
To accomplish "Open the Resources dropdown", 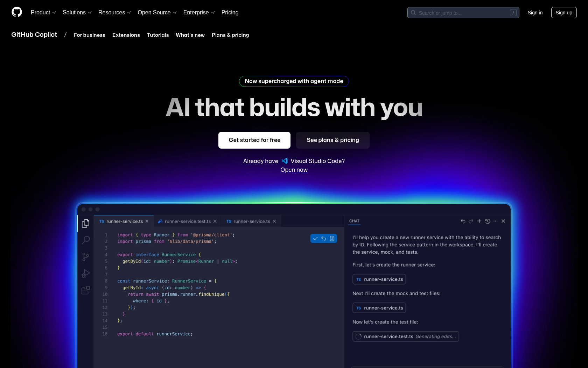I will click(114, 13).
